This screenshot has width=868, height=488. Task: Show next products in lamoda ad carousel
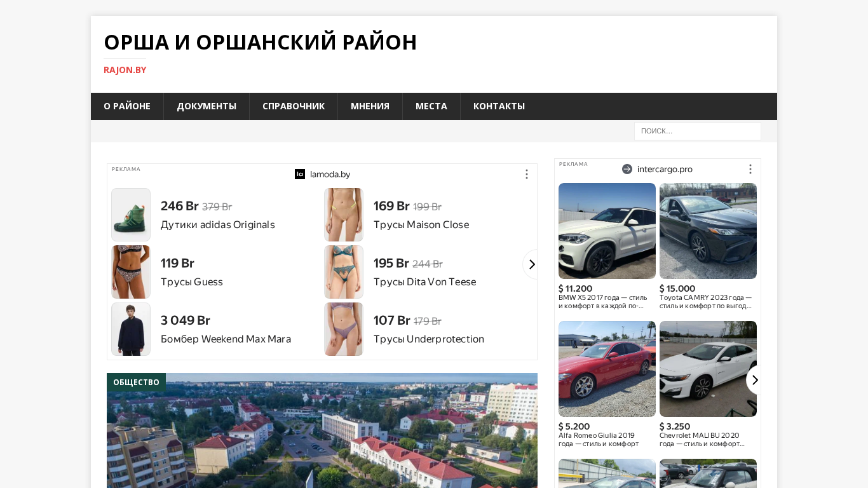[531, 264]
